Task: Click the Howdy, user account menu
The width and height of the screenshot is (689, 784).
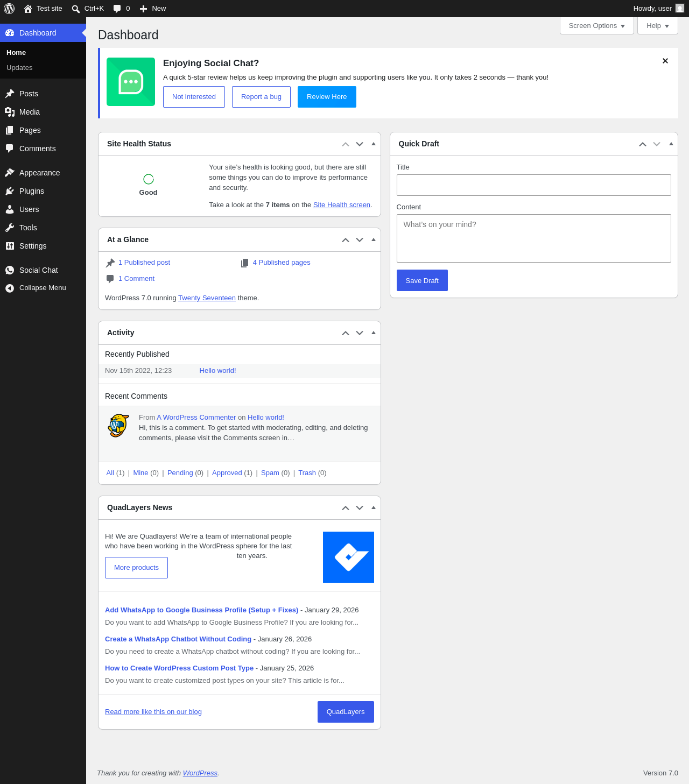Action: tap(658, 9)
